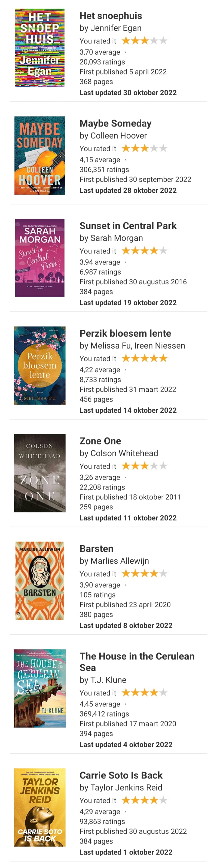Open the Carrie Soto Is Back cover
This screenshot has width=217, height=868.
(40, 807)
